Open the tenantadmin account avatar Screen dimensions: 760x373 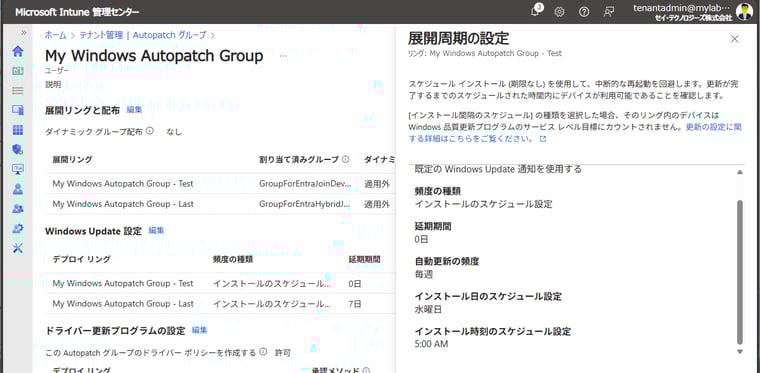tap(744, 12)
